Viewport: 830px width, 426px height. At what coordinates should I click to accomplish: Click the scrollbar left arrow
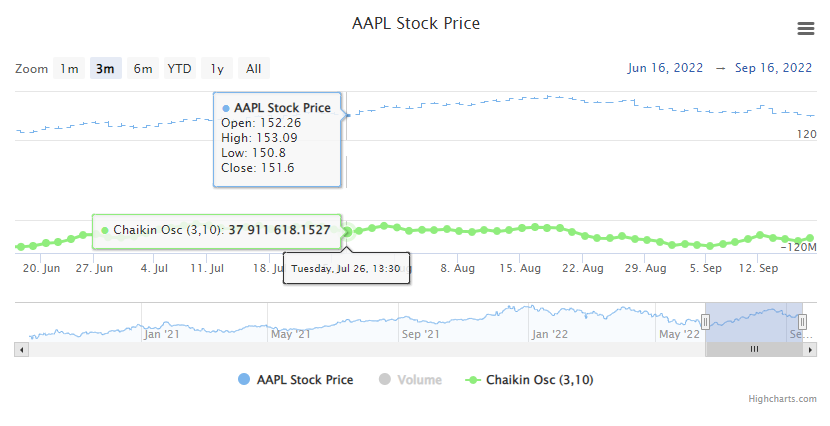tap(21, 349)
